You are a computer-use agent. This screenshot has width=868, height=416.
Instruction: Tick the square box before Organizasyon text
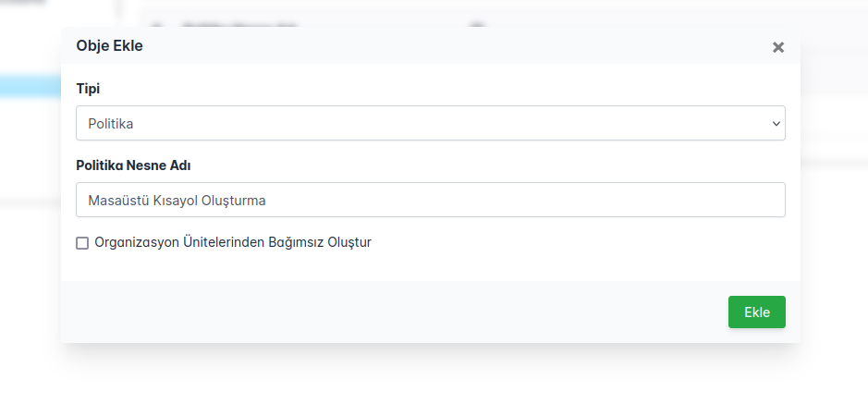click(82, 243)
